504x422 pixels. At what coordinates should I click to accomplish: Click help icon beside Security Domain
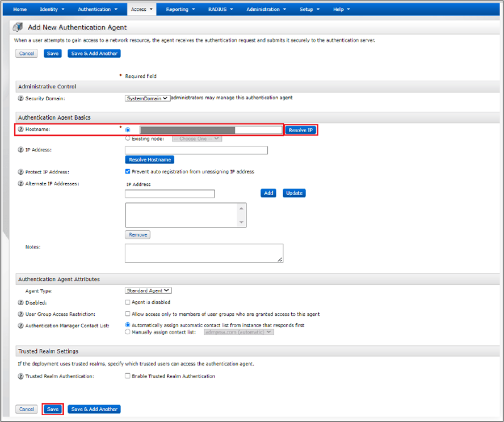point(21,98)
